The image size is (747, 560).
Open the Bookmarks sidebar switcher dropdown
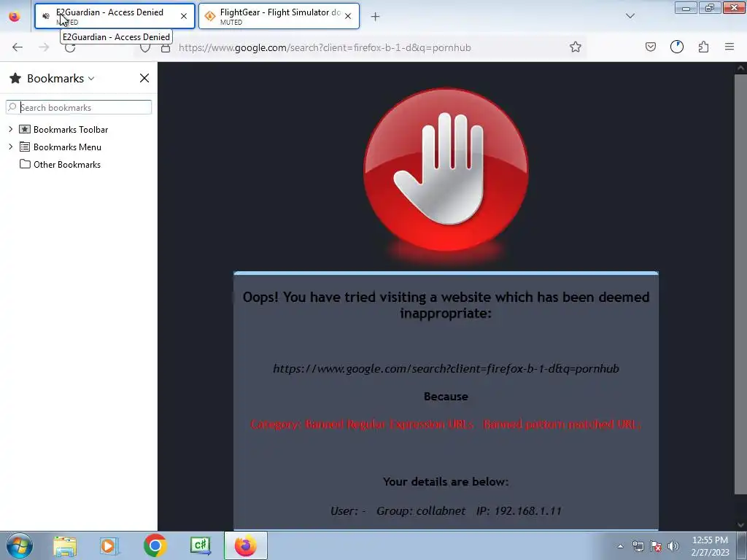(x=91, y=79)
